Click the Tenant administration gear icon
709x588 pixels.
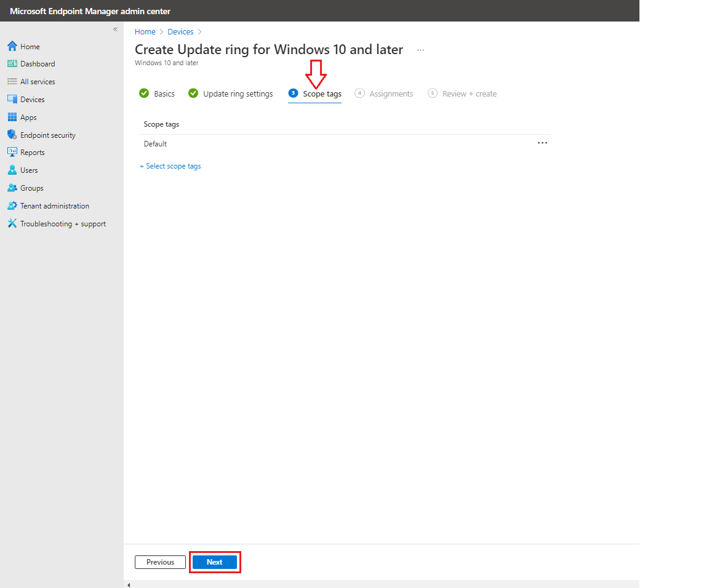pyautogui.click(x=12, y=205)
